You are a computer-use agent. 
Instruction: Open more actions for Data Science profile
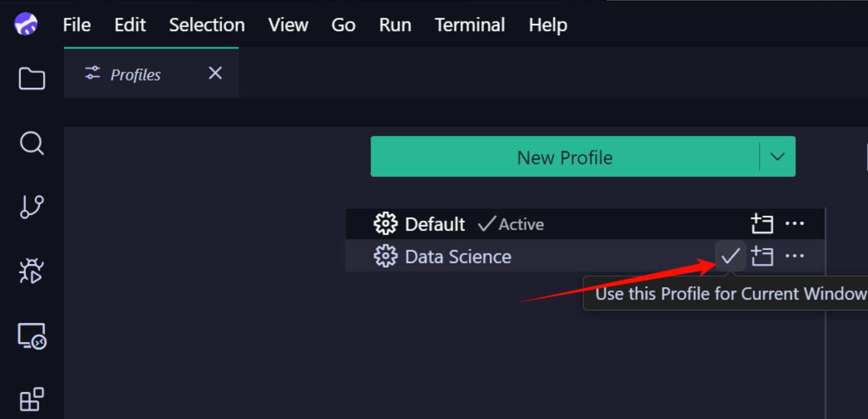795,256
